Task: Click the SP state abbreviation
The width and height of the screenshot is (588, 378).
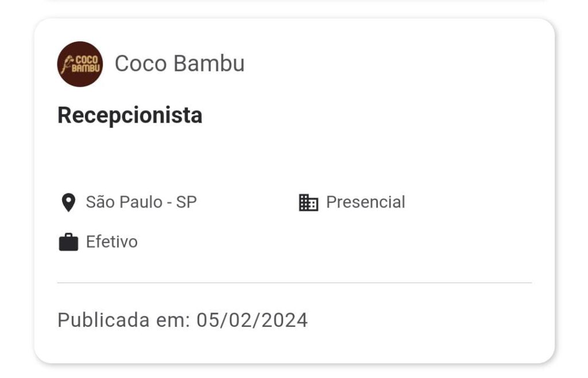Action: coord(187,202)
